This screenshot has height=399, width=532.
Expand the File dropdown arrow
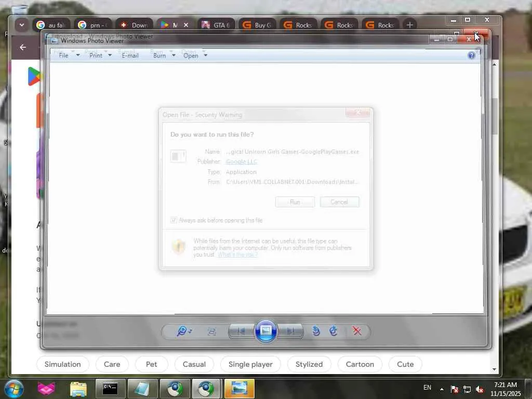[x=78, y=55]
